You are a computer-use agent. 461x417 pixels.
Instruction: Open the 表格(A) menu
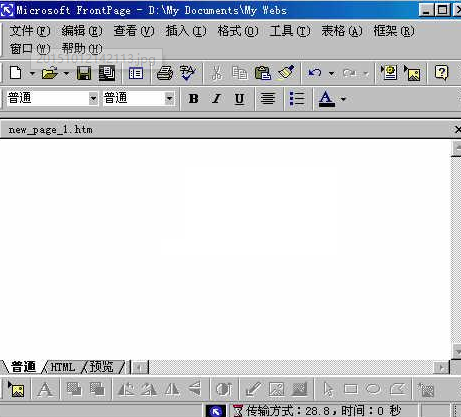tap(342, 31)
